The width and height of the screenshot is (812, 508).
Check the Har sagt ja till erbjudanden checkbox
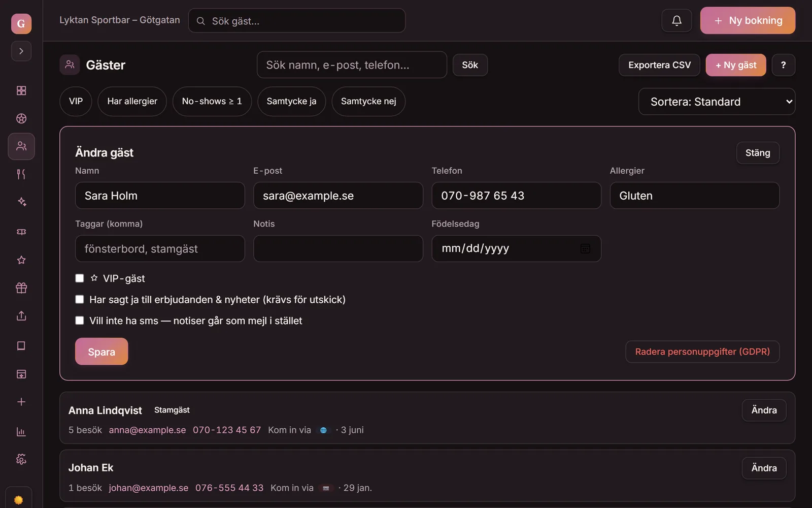pos(80,299)
